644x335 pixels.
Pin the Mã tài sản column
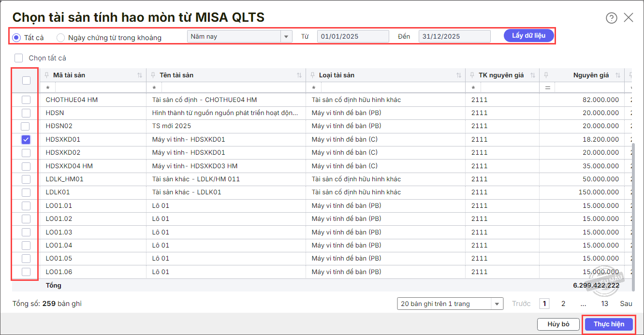coord(47,75)
